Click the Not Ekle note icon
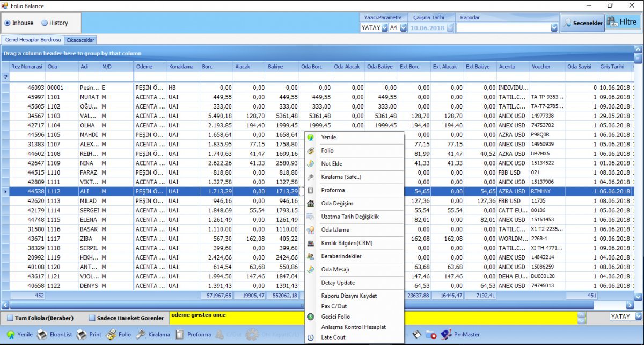The width and height of the screenshot is (644, 345). click(x=310, y=164)
